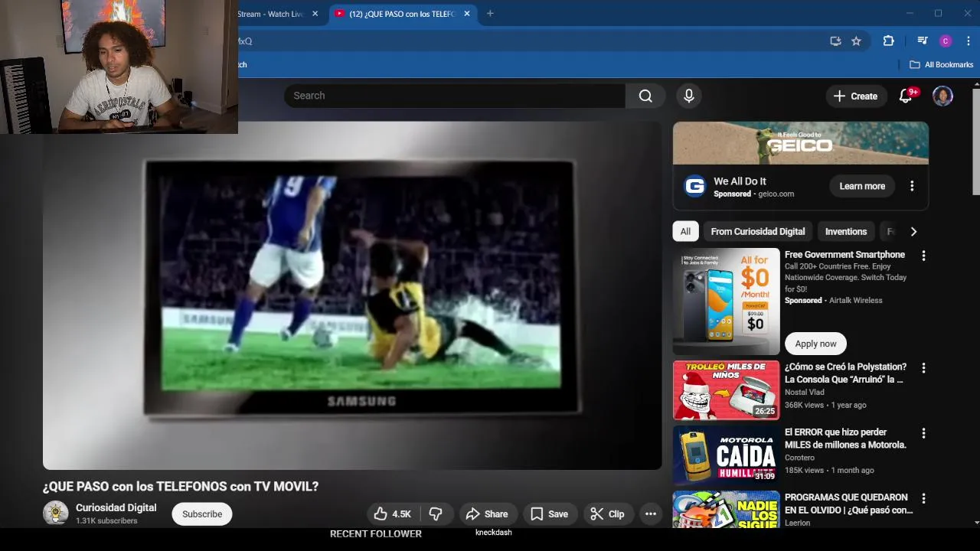Image resolution: width=980 pixels, height=551 pixels.
Task: Subscribe to Curiosidad Digital
Action: coord(202,514)
